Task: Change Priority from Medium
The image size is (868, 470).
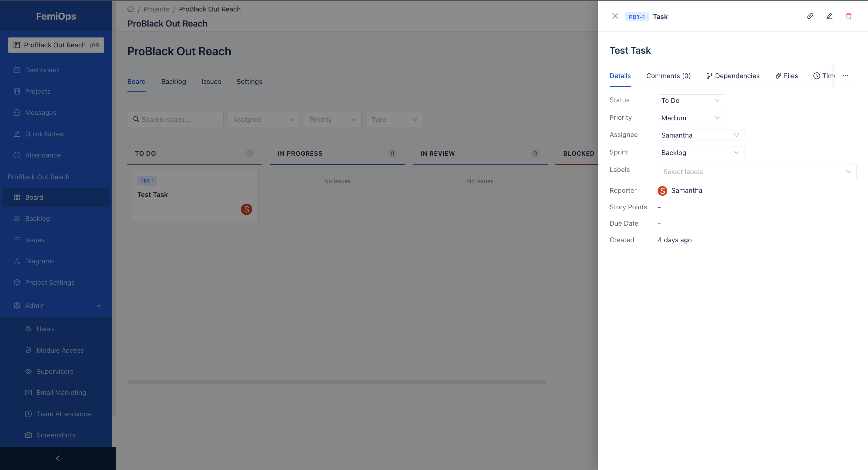Action: pos(691,118)
